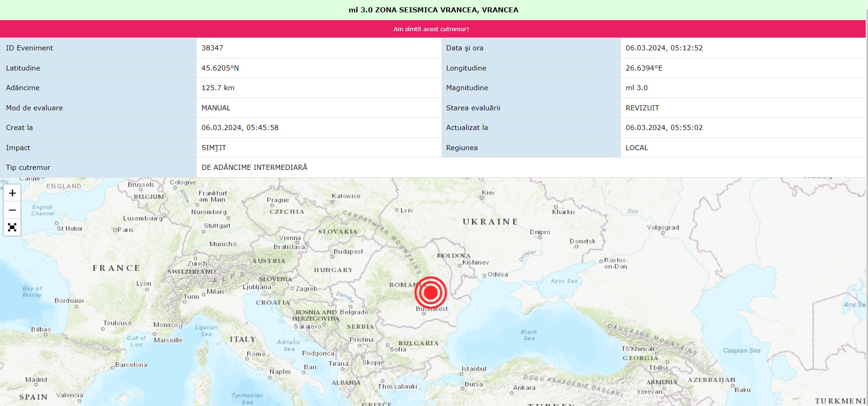
Task: Click the event title header 'ZONA SEISMICA VRANCEA'
Action: point(433,10)
